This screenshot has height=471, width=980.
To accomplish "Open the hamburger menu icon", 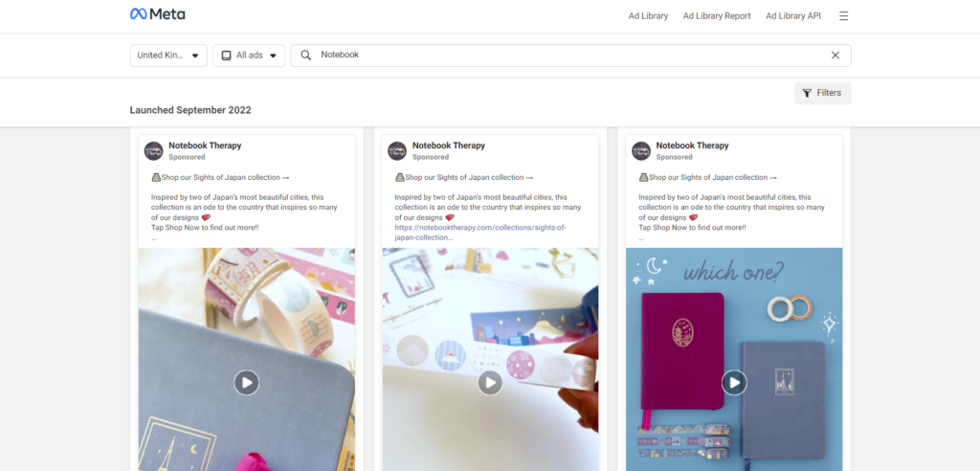I will (x=844, y=16).
